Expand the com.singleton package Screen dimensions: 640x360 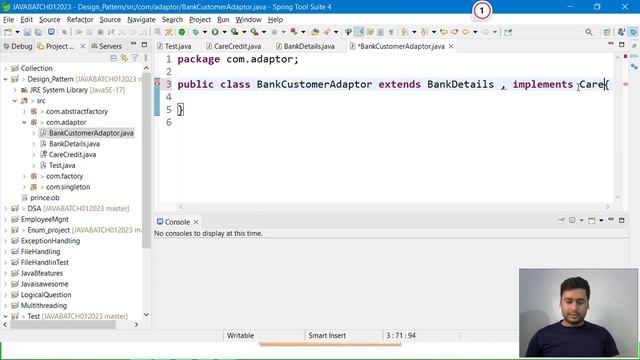click(24, 187)
